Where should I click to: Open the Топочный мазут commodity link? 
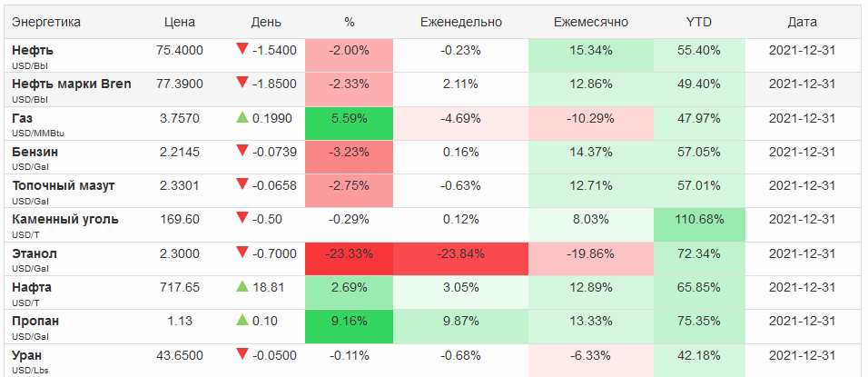(64, 185)
